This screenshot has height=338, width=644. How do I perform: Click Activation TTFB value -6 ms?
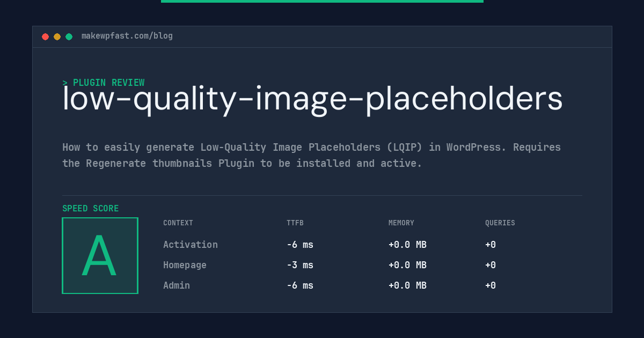(300, 245)
